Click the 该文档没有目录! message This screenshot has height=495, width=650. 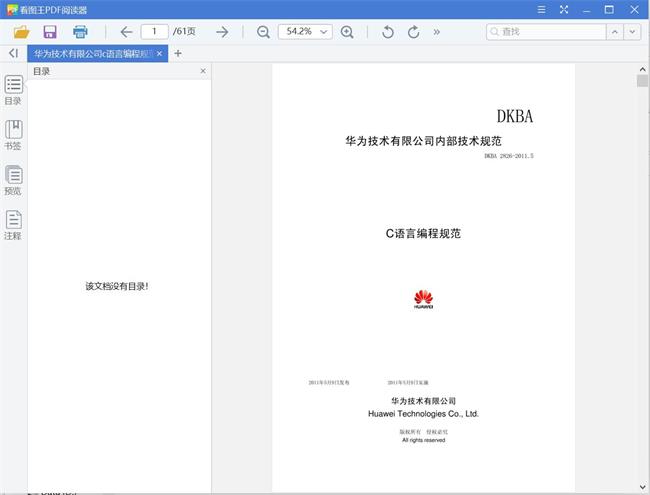click(x=117, y=286)
